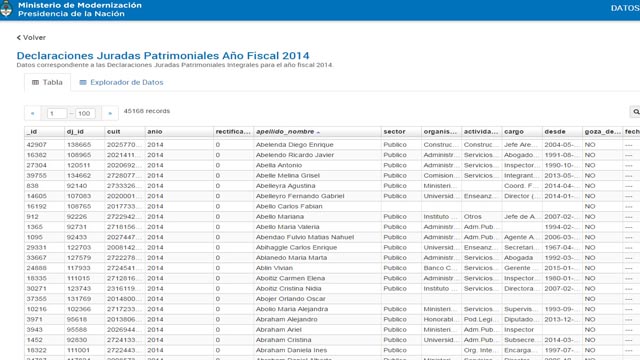The width and height of the screenshot is (640, 360).
Task: Select the 'Abollo Maria Alejandra' cell
Action: pyautogui.click(x=318, y=309)
